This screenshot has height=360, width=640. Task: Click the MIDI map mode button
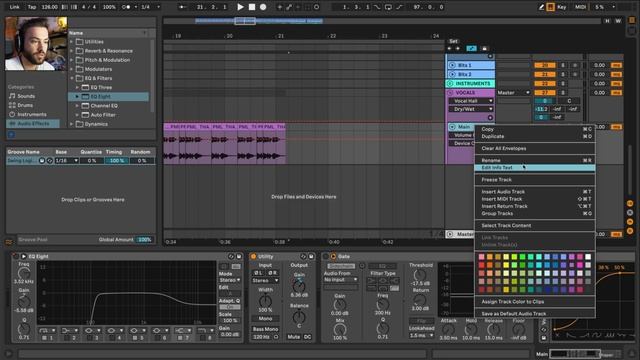(580, 7)
